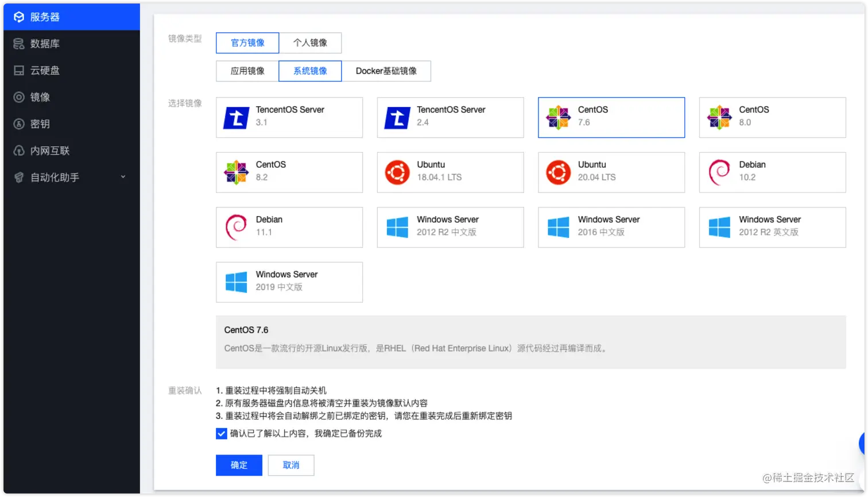868x497 pixels.
Task: Click Windows Server 2012 R2 英文版 logo
Action: [x=719, y=228]
